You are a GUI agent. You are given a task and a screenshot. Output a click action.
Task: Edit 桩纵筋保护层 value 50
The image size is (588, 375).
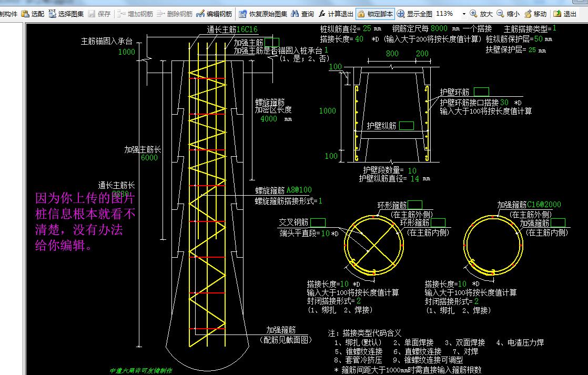pos(538,38)
